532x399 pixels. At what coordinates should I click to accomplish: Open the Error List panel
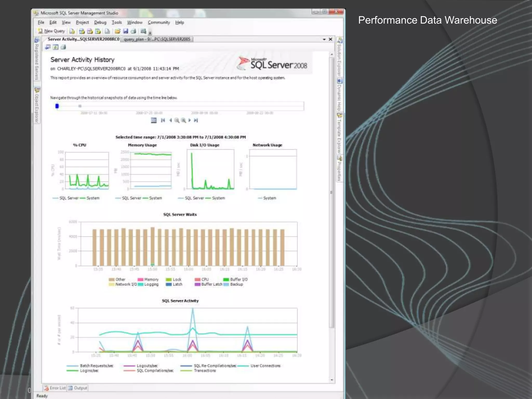tap(55, 388)
